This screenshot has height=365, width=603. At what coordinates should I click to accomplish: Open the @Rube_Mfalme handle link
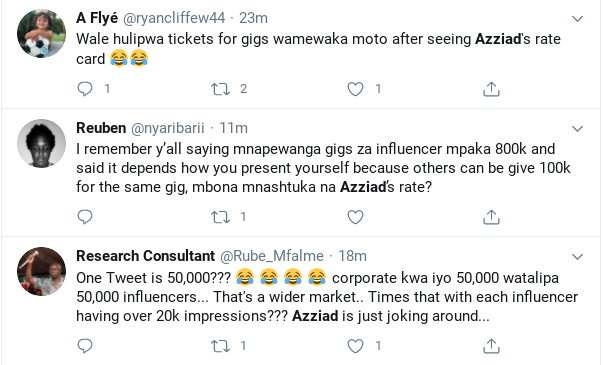pos(272,256)
